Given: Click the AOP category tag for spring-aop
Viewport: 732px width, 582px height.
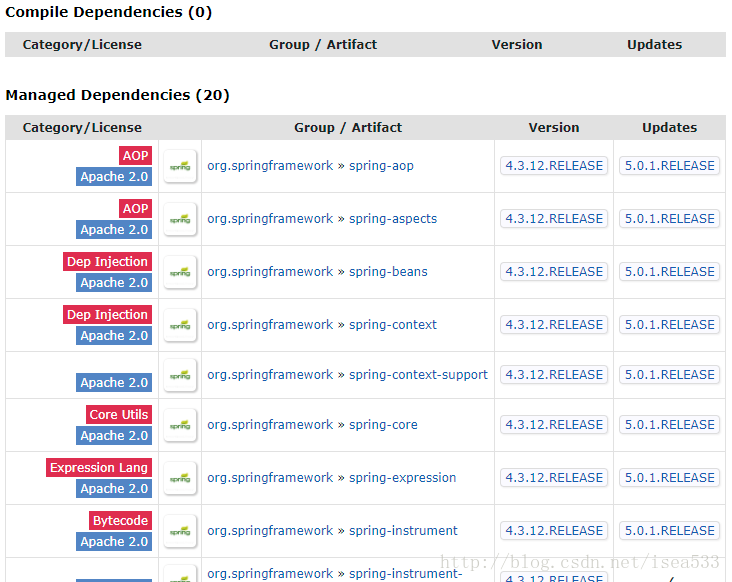Looking at the screenshot, I should pos(135,155).
